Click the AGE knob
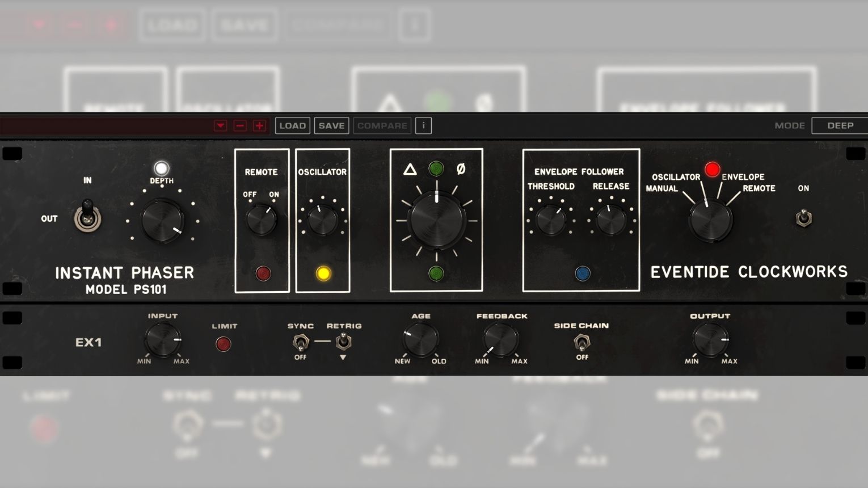868x488 pixels. point(420,339)
